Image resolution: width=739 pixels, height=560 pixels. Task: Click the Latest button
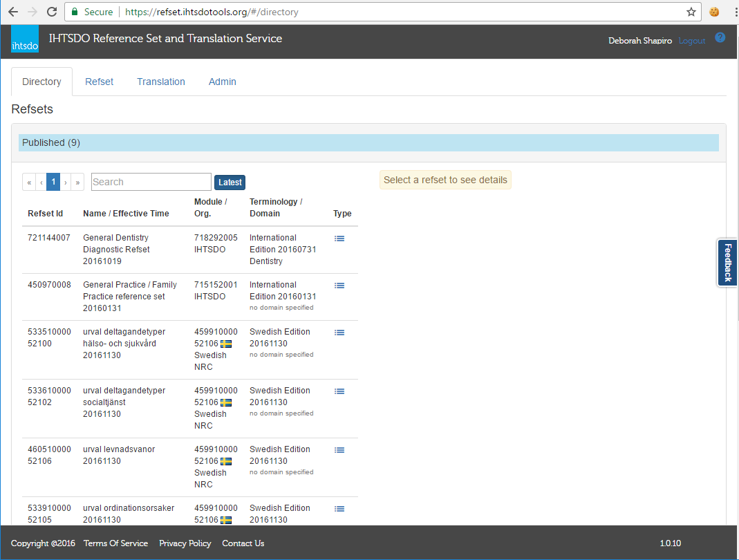coord(230,183)
